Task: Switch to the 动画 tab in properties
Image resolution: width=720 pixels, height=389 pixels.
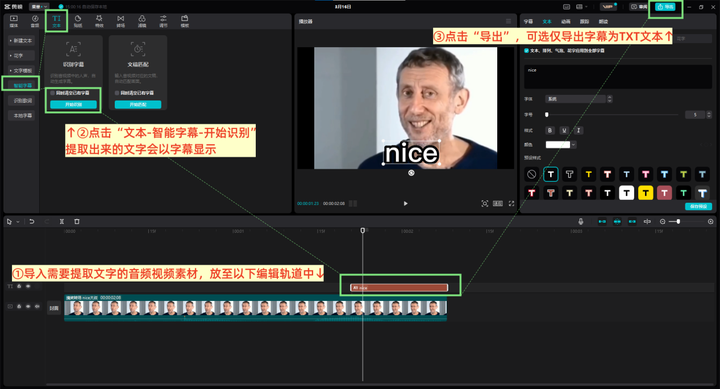Action: coord(566,22)
